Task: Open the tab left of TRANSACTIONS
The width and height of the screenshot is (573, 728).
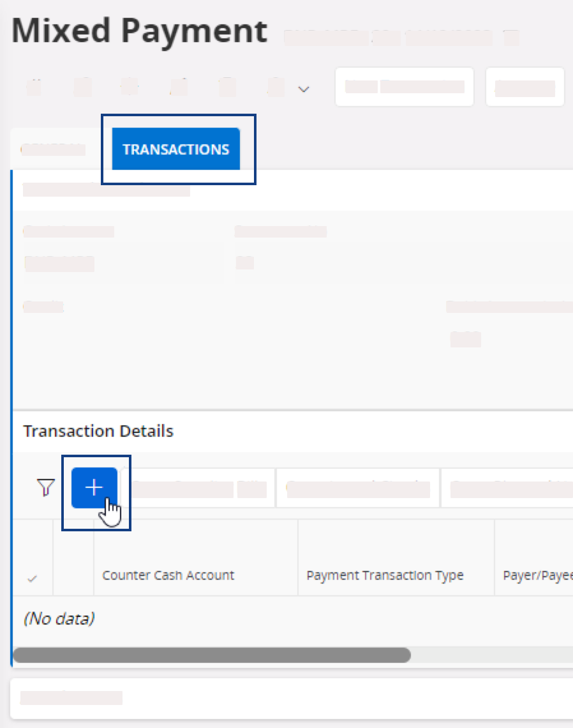Action: (54, 149)
